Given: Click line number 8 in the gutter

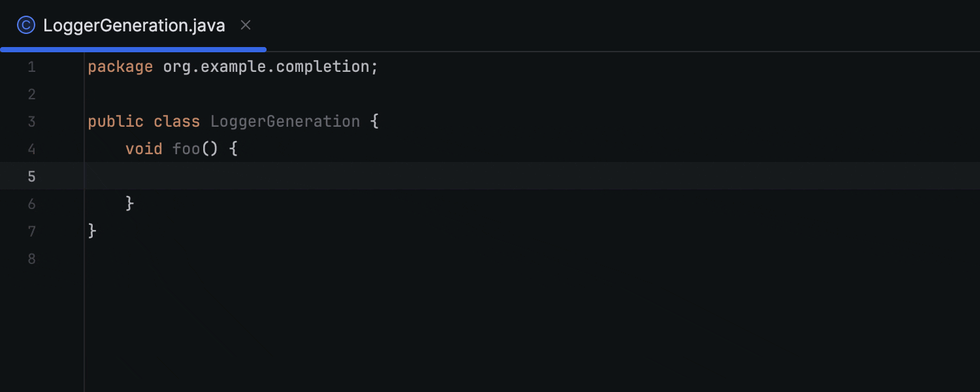Looking at the screenshot, I should (x=31, y=259).
